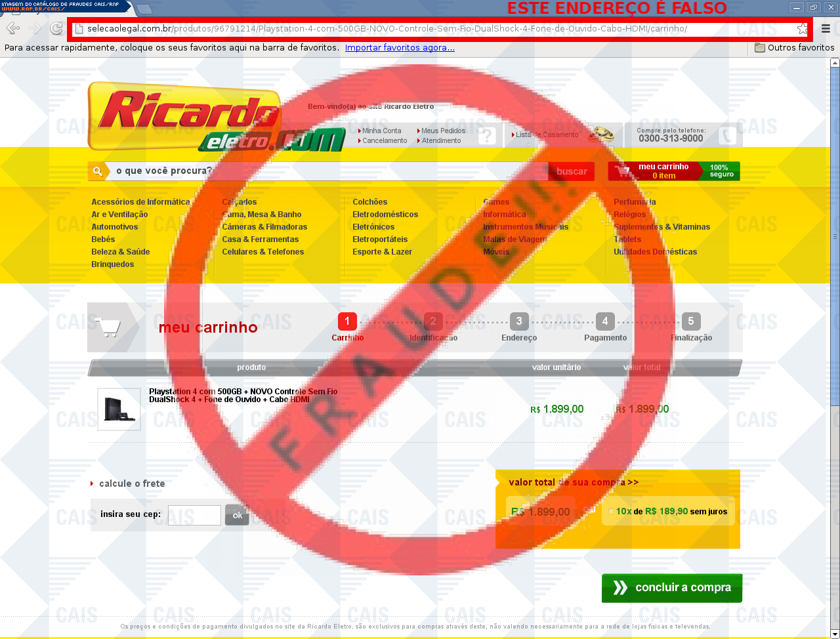The image size is (840, 639).
Task: Expand the calcule o frete section
Action: (131, 484)
